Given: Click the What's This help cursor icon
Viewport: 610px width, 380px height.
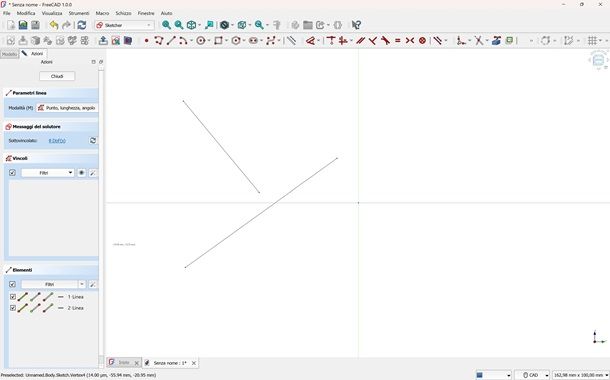Looking at the screenshot, I should (x=356, y=25).
